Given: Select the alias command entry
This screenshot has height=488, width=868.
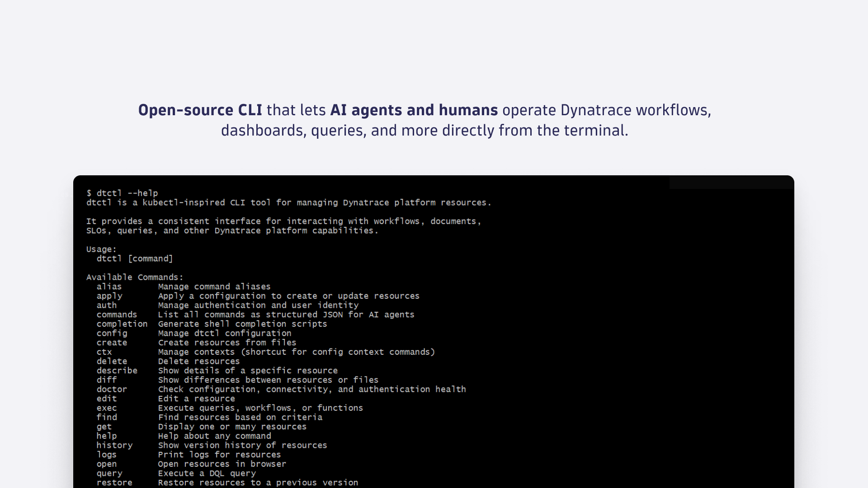Looking at the screenshot, I should tap(109, 286).
